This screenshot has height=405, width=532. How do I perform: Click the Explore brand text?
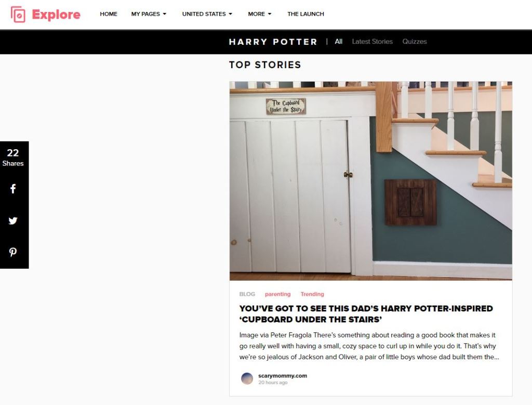(x=56, y=15)
